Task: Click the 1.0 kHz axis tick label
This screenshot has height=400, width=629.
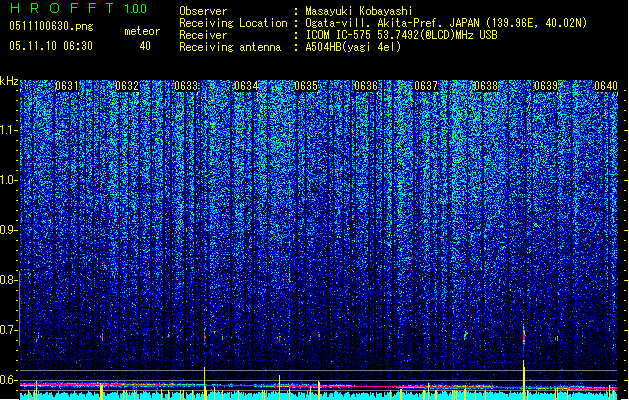Action: (9, 180)
